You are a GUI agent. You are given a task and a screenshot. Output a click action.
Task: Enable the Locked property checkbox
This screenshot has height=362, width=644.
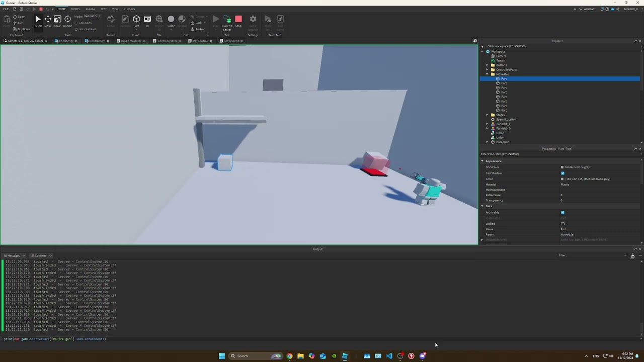tap(562, 224)
